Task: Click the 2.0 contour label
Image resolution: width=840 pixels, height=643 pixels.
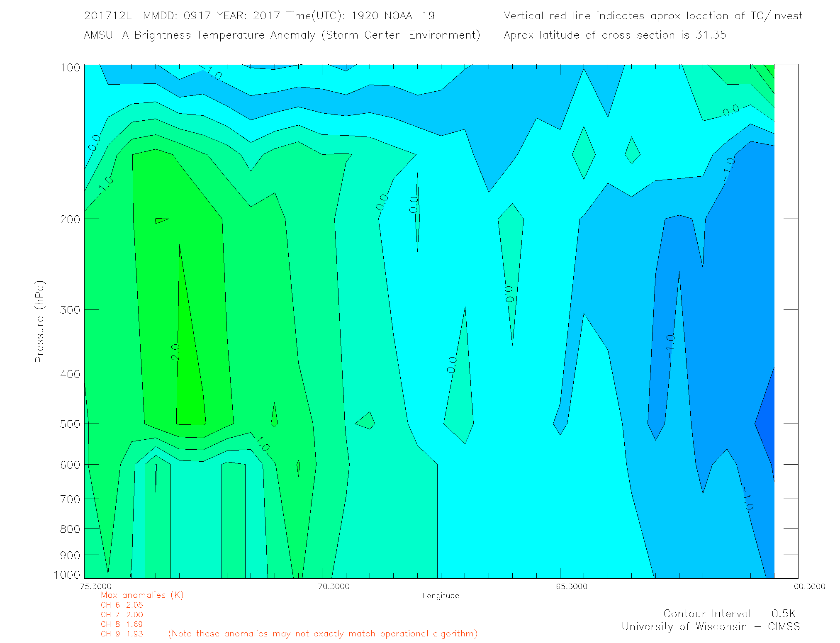Action: point(175,351)
